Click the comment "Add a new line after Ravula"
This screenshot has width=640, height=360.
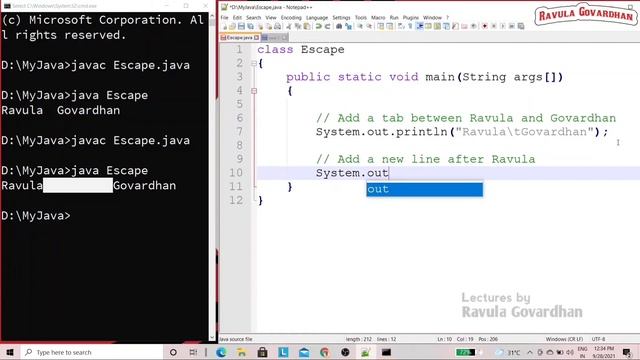coord(425,159)
